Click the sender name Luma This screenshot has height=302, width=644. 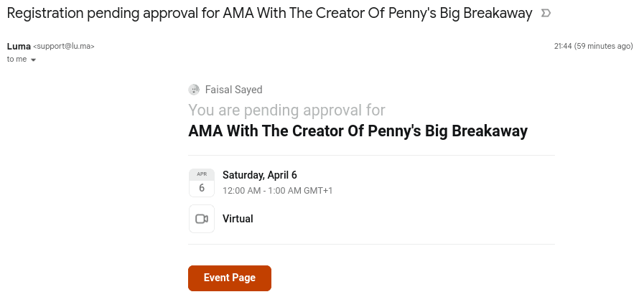(19, 46)
